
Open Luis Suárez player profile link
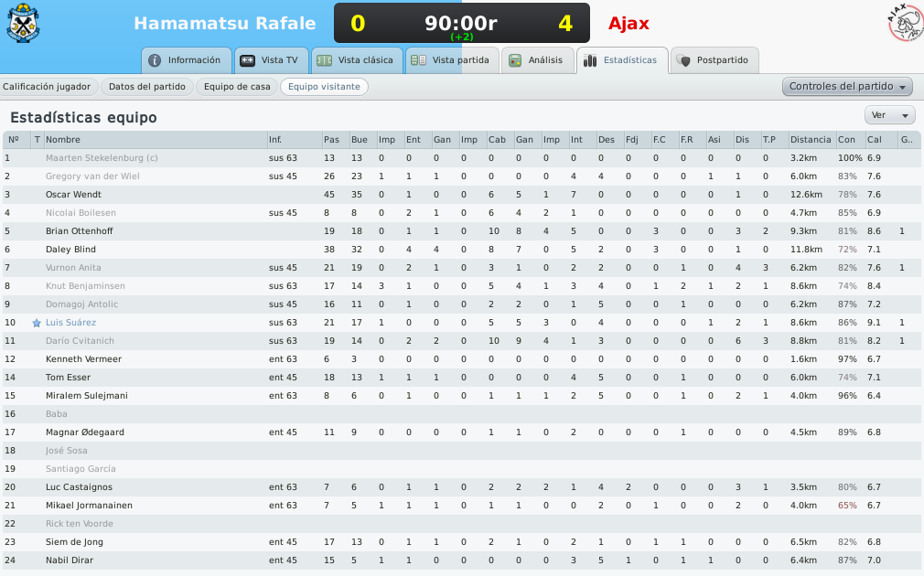tap(70, 323)
